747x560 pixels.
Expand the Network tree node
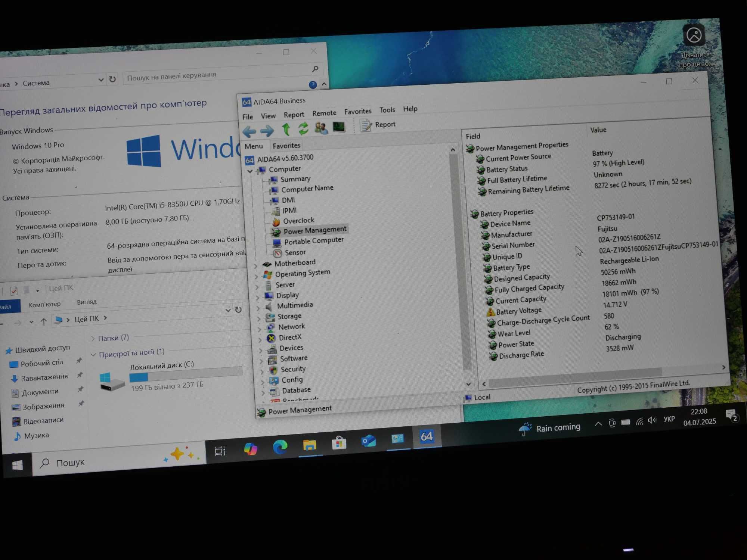(x=260, y=329)
